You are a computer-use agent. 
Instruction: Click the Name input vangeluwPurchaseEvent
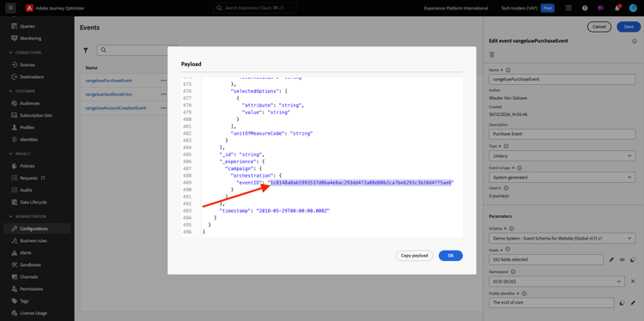(562, 80)
